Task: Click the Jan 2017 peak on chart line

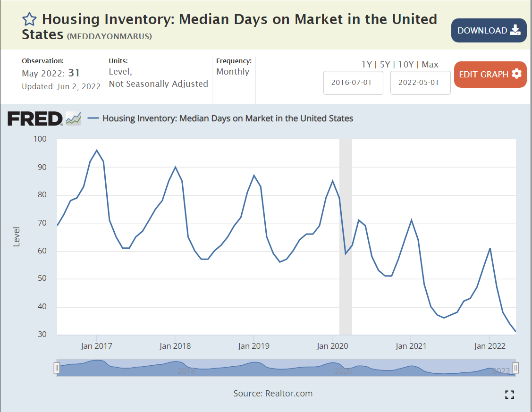Action: tap(97, 151)
